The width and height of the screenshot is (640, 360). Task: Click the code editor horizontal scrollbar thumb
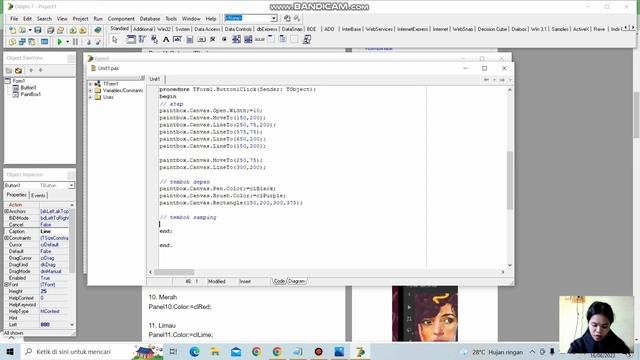[x=174, y=272]
